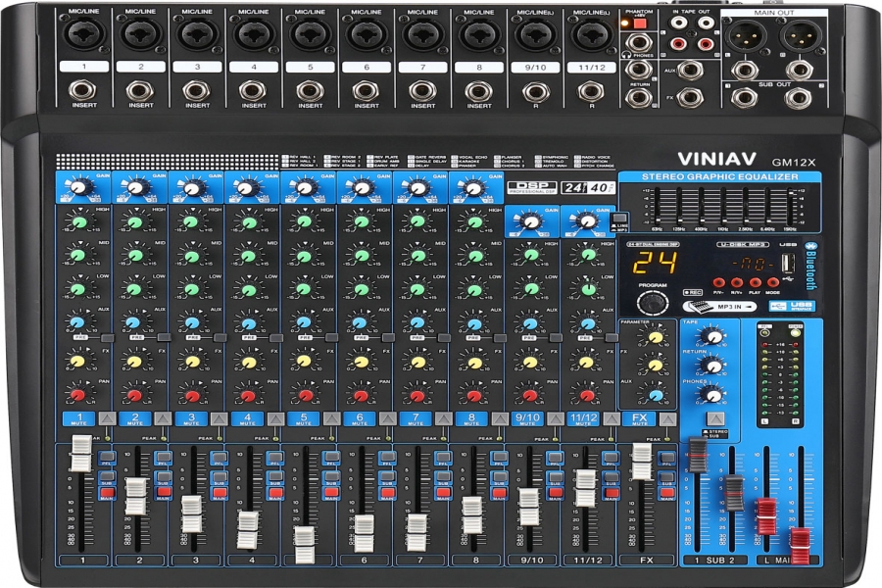Image resolution: width=882 pixels, height=588 pixels.
Task: Click the 24/40-bit badge next to DSP logo
Action: (x=586, y=188)
